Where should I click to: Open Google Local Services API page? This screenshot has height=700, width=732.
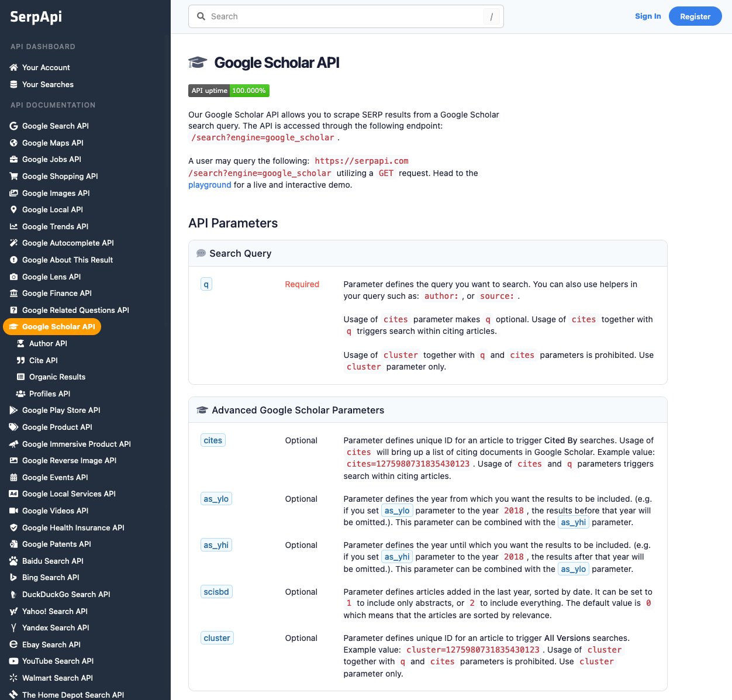tap(69, 494)
